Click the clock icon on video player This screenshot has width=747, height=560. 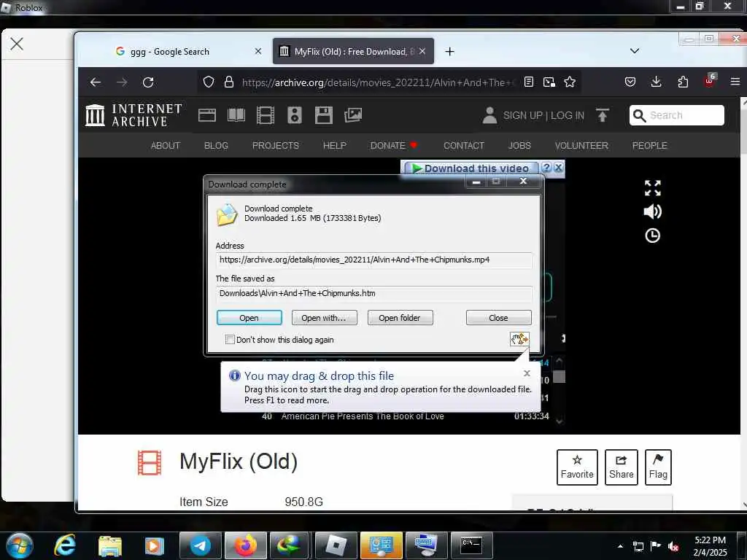(653, 236)
